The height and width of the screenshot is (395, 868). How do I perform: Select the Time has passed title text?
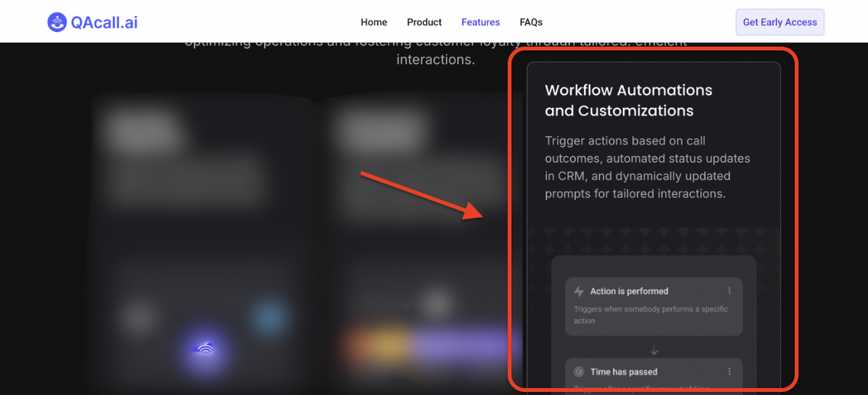(623, 372)
